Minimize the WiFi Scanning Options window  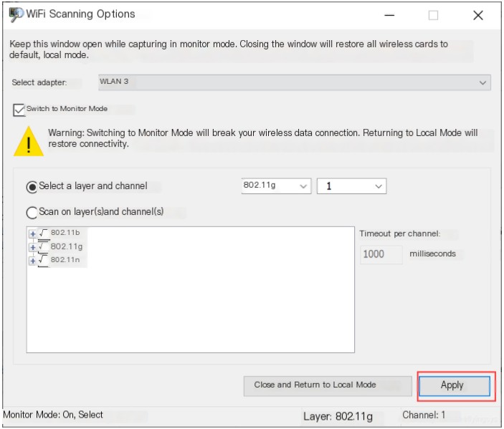click(389, 16)
